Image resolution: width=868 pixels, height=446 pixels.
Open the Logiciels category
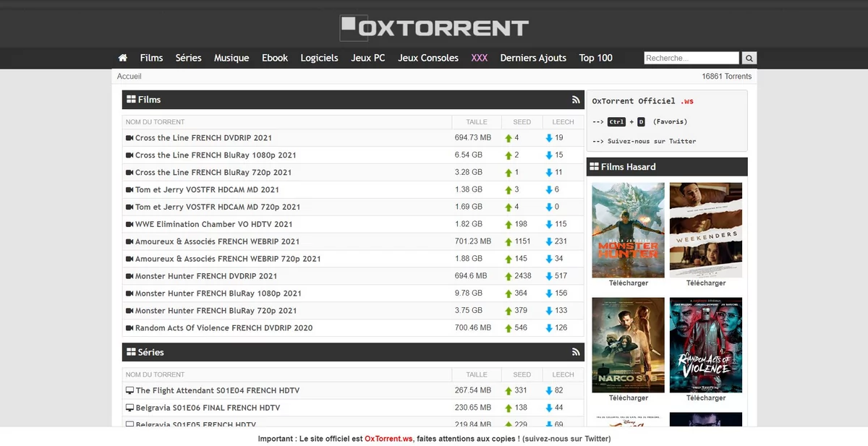[x=319, y=58]
